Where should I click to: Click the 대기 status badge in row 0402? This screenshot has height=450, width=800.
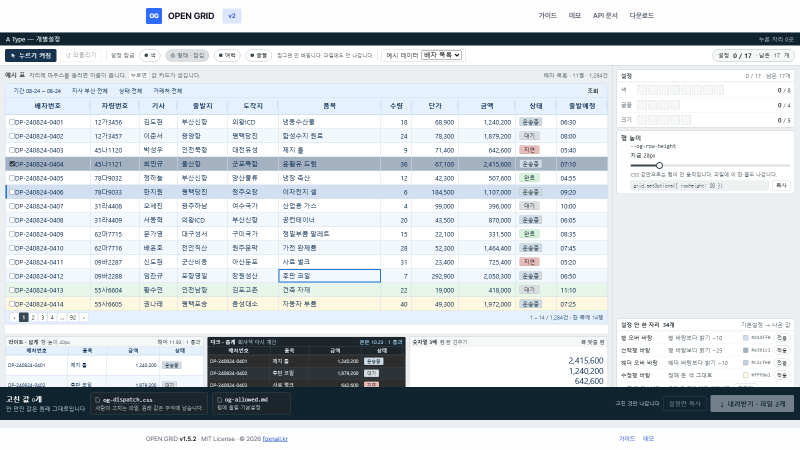click(x=529, y=136)
